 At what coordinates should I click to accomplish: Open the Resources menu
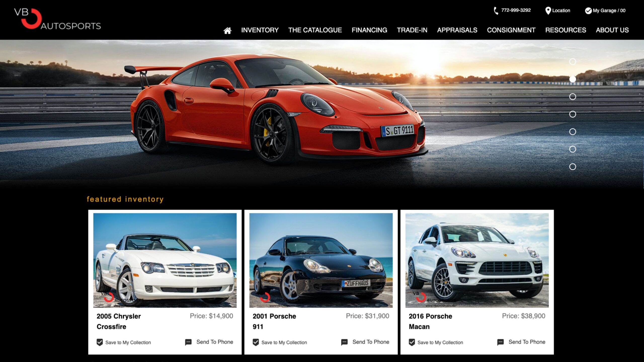pos(566,30)
